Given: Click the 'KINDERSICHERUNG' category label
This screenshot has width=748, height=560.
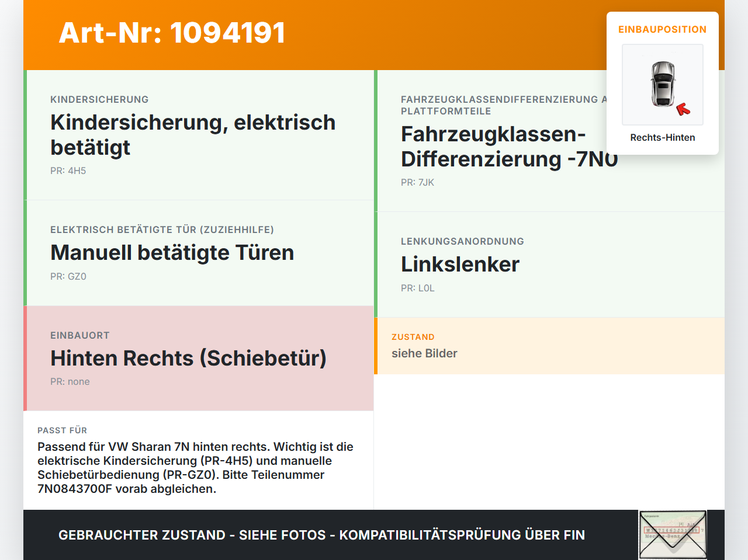Looking at the screenshot, I should point(99,99).
